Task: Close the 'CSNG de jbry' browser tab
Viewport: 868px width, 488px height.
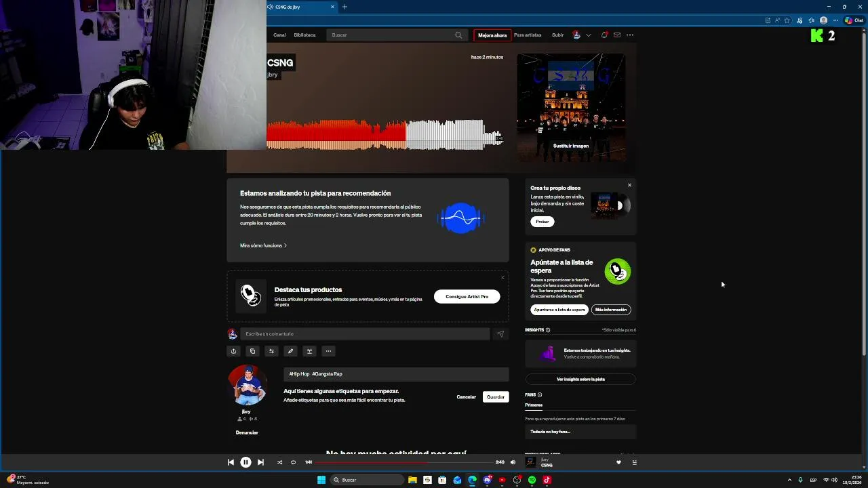Action: point(332,7)
